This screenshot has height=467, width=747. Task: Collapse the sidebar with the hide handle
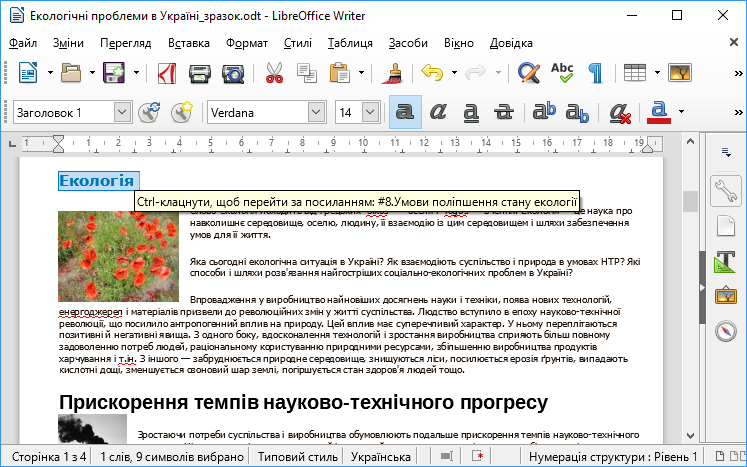tap(702, 287)
